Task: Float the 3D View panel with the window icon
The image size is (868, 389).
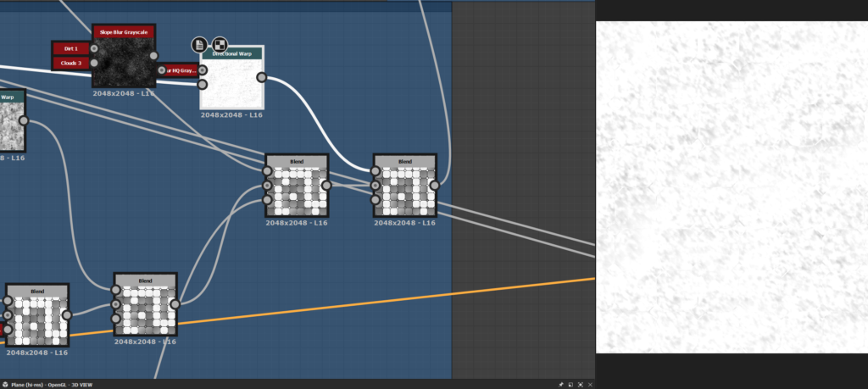Action: coord(570,385)
